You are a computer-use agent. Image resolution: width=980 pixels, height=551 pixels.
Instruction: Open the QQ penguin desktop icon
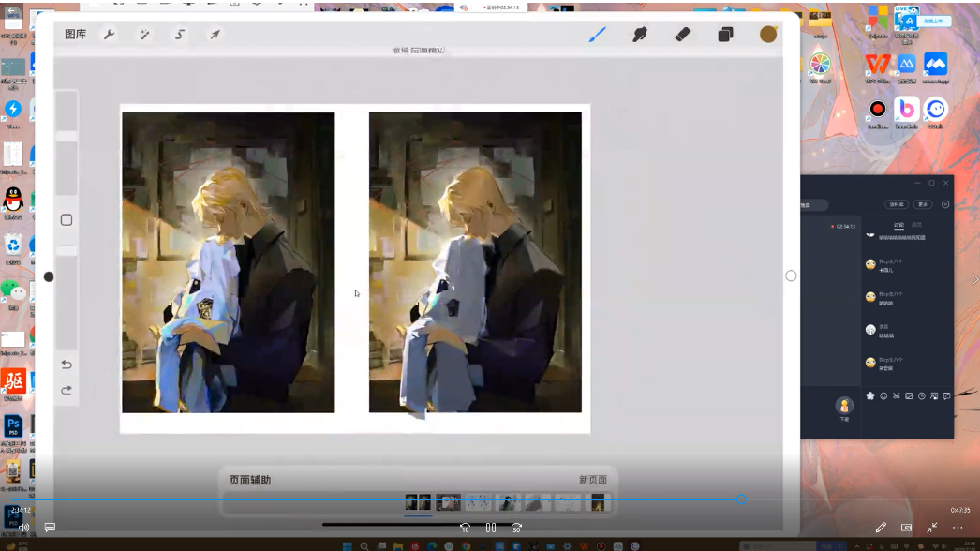(13, 200)
